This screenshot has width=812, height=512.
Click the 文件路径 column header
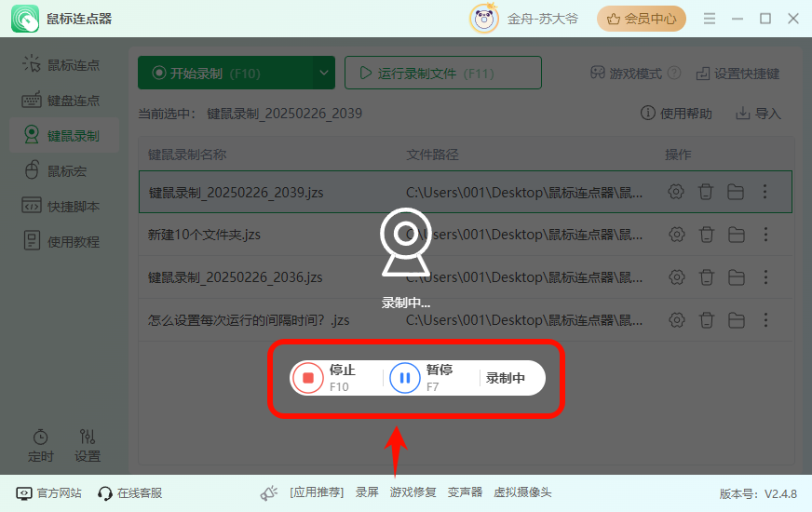point(432,155)
